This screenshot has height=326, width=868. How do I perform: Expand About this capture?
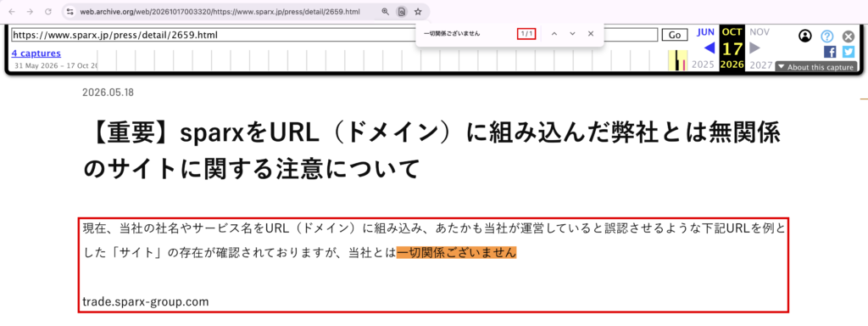(816, 67)
